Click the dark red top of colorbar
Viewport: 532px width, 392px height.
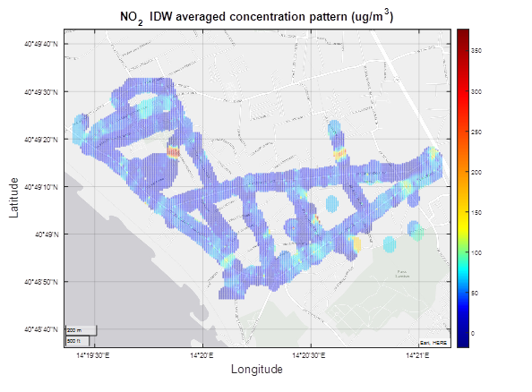pos(463,33)
